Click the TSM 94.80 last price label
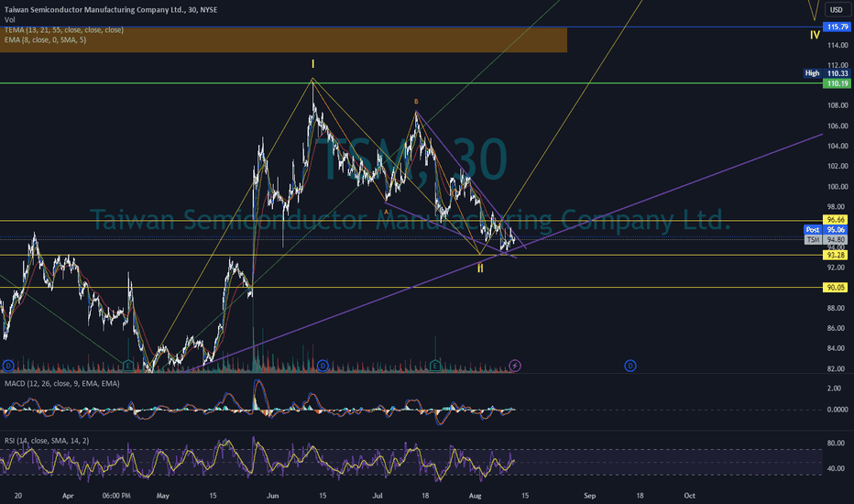Image resolution: width=854 pixels, height=504 pixels. (x=826, y=240)
